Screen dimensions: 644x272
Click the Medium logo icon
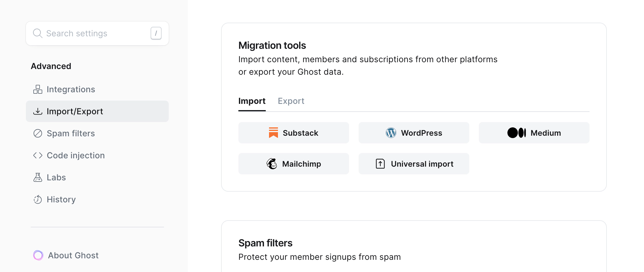tap(517, 133)
